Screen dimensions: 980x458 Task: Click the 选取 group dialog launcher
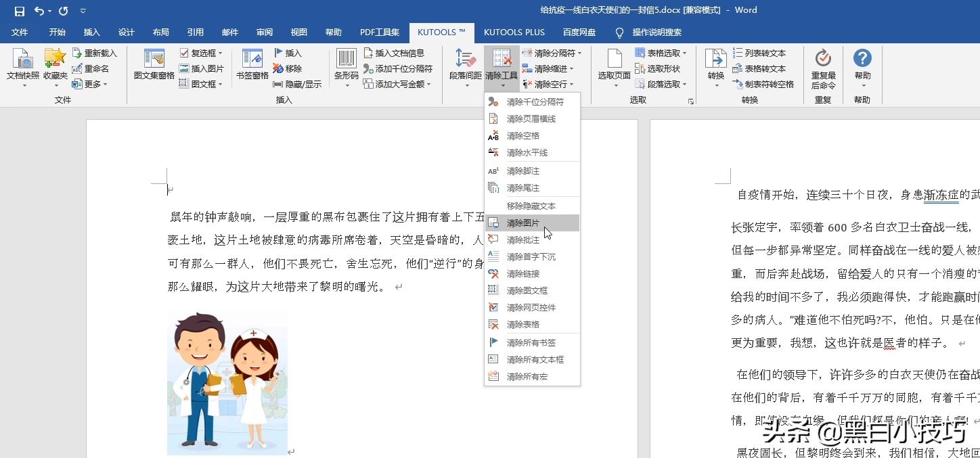click(690, 100)
